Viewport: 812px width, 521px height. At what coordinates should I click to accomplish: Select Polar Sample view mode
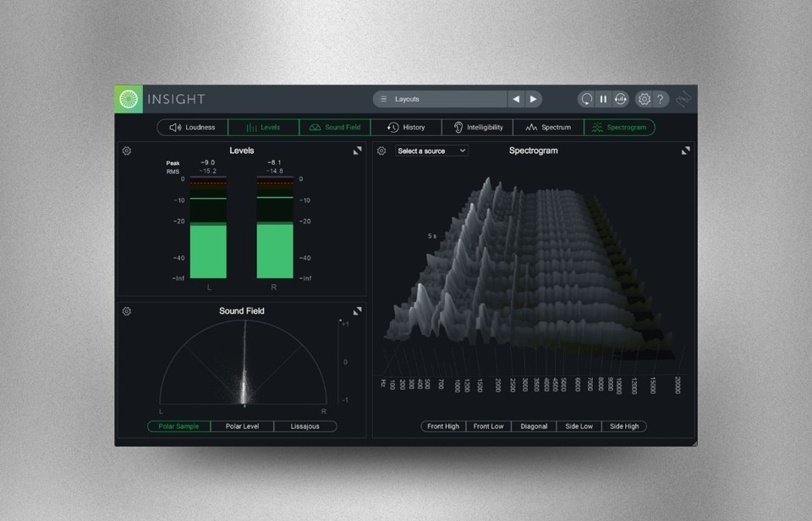[178, 426]
